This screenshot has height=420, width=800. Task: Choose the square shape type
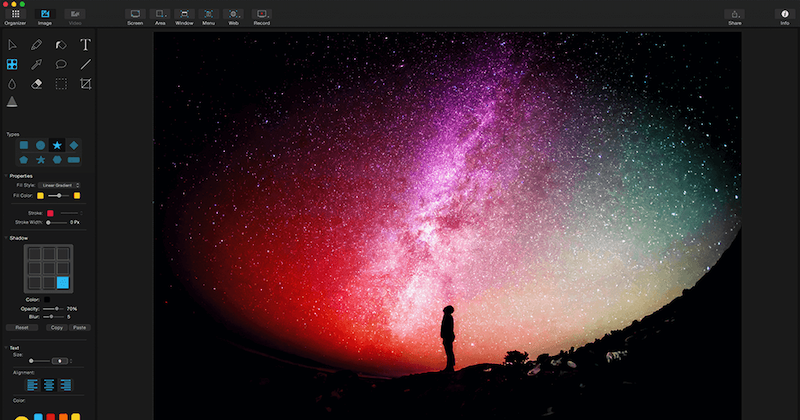pyautogui.click(x=24, y=145)
